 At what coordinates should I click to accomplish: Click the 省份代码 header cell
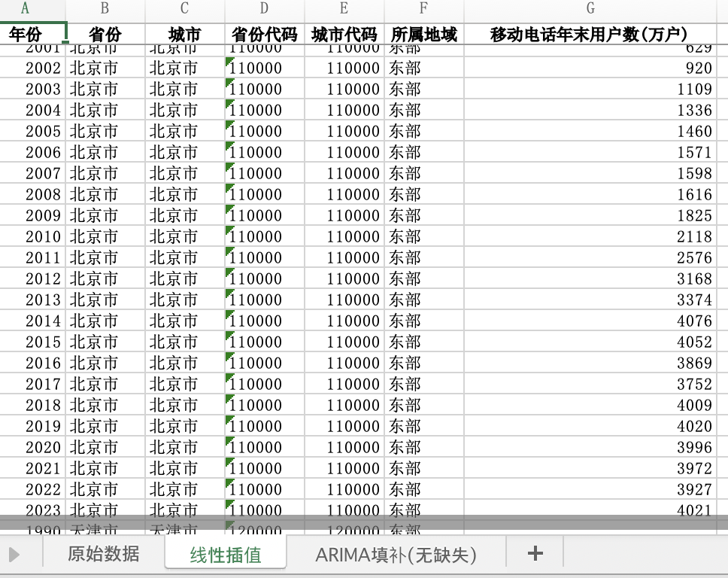tap(265, 35)
